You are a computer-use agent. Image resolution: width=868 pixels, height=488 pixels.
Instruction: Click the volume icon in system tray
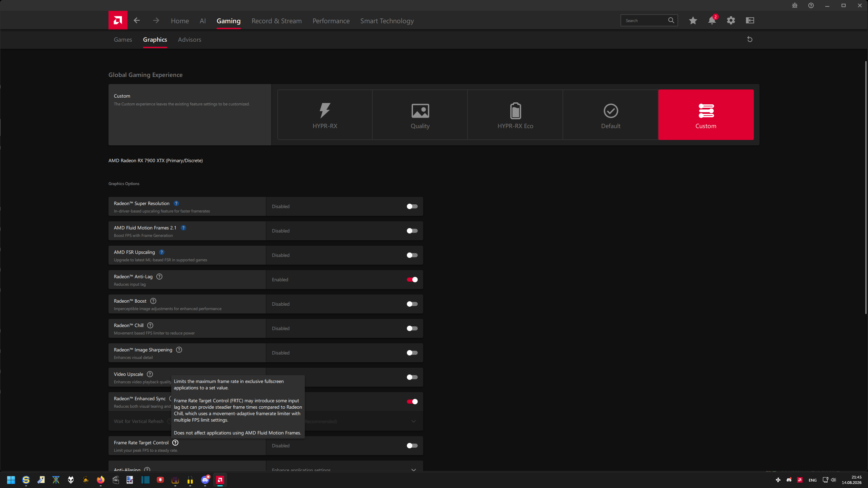pyautogui.click(x=833, y=480)
